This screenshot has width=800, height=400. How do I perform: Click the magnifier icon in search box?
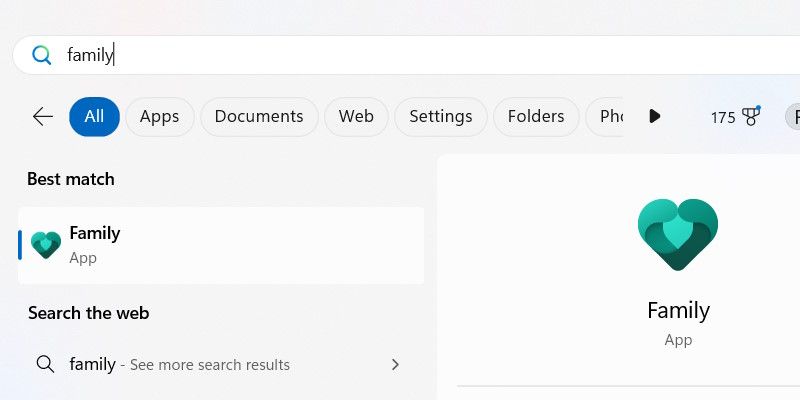point(41,55)
